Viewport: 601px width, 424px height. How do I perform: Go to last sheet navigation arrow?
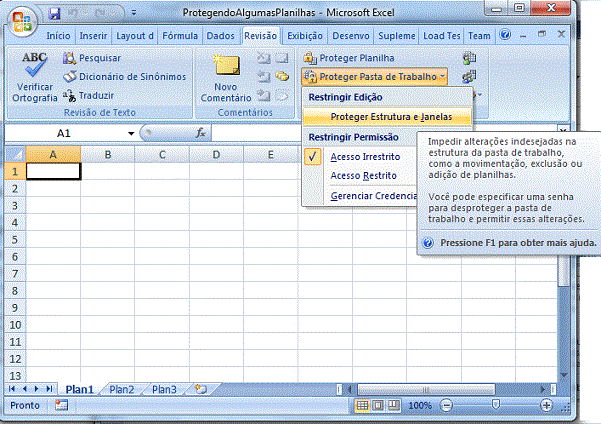point(49,389)
